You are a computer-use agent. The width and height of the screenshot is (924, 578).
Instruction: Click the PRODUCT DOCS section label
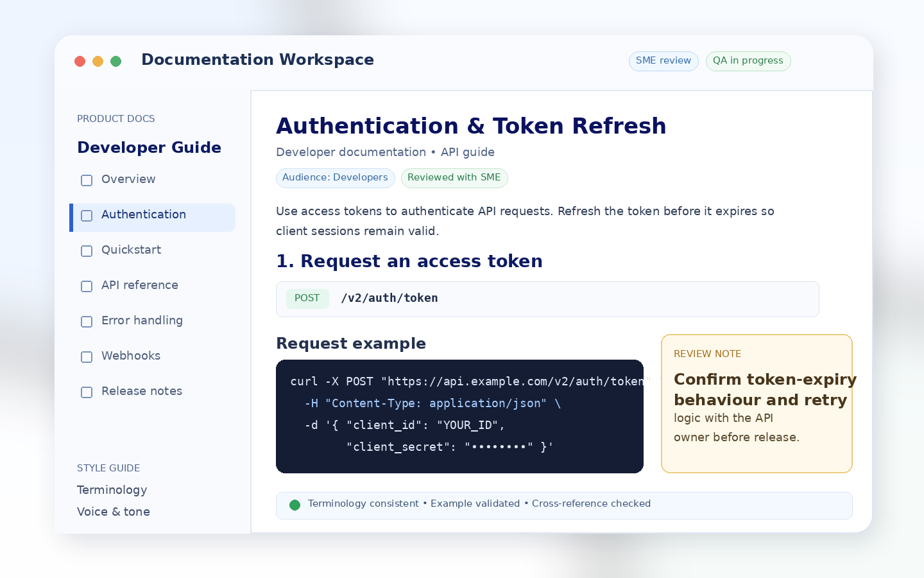coord(116,119)
